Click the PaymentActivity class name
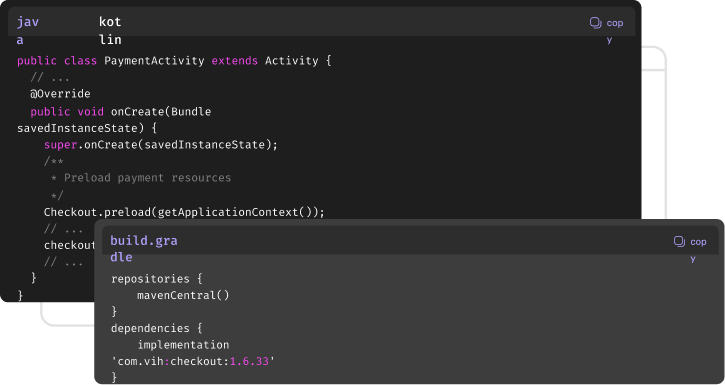Screen dimensions: 725x385 click(154, 61)
